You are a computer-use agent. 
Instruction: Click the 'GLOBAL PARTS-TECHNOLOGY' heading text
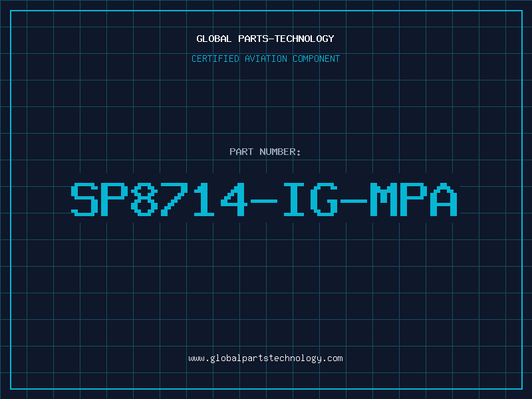point(265,39)
